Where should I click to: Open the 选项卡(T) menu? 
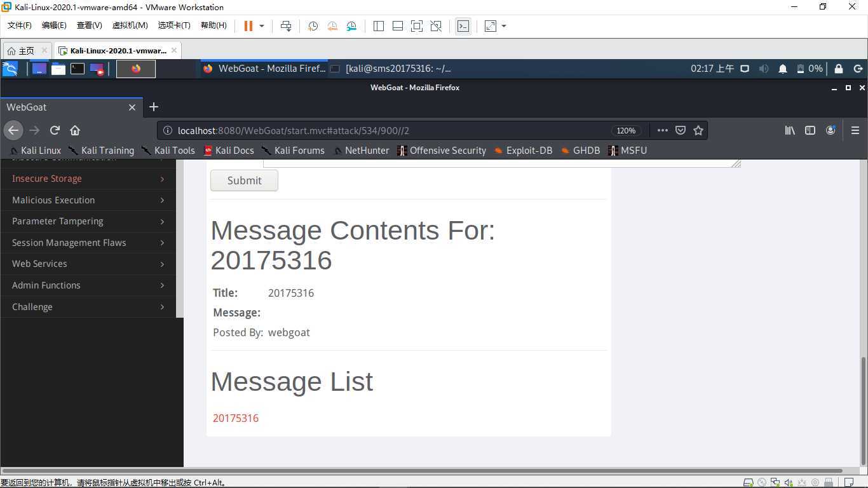click(174, 25)
